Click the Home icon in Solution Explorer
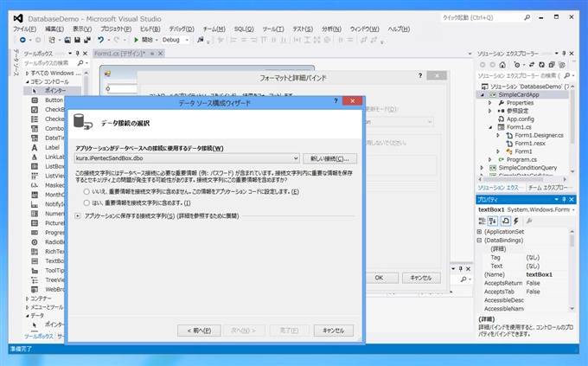The height and width of the screenshot is (366, 588). 502,65
